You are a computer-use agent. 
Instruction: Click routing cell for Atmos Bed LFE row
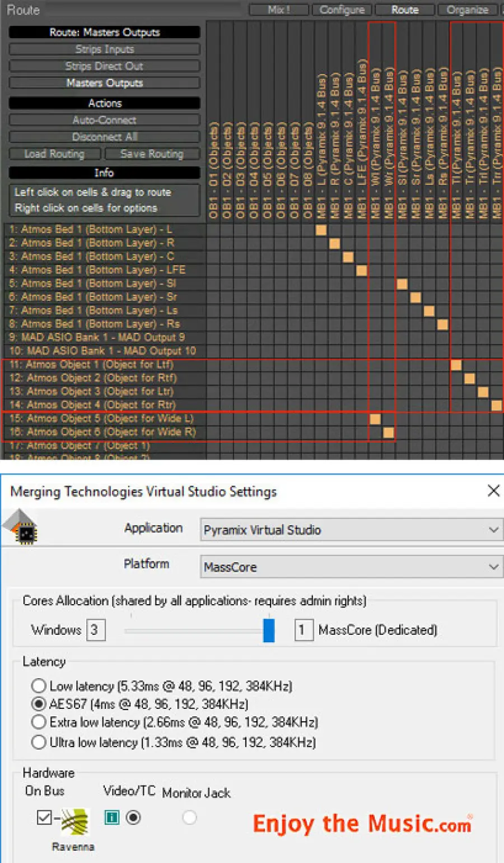tap(362, 271)
